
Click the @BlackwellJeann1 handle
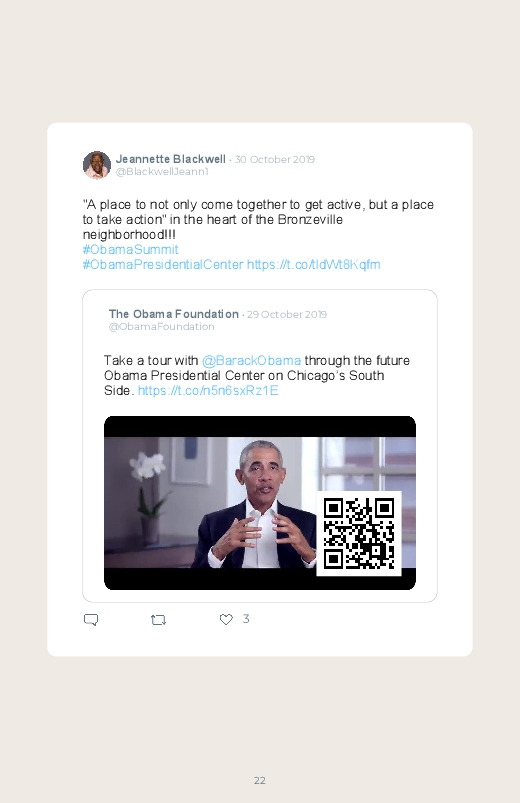[x=162, y=172]
